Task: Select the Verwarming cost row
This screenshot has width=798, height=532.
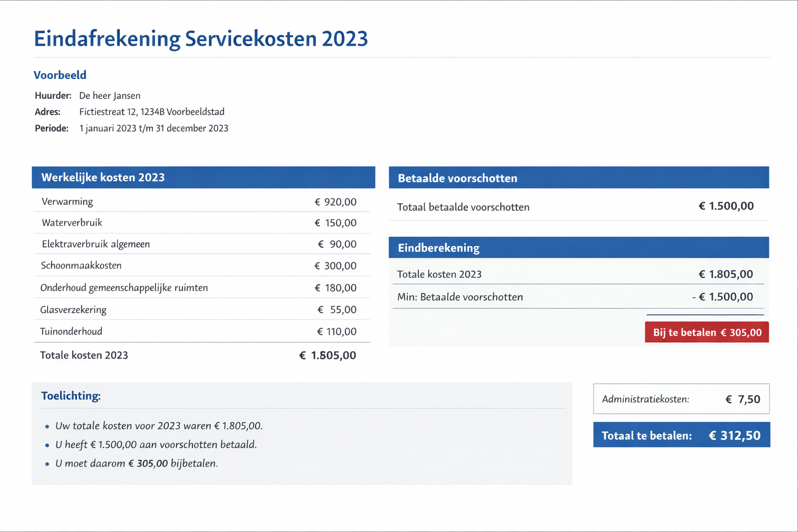Action: (202, 202)
